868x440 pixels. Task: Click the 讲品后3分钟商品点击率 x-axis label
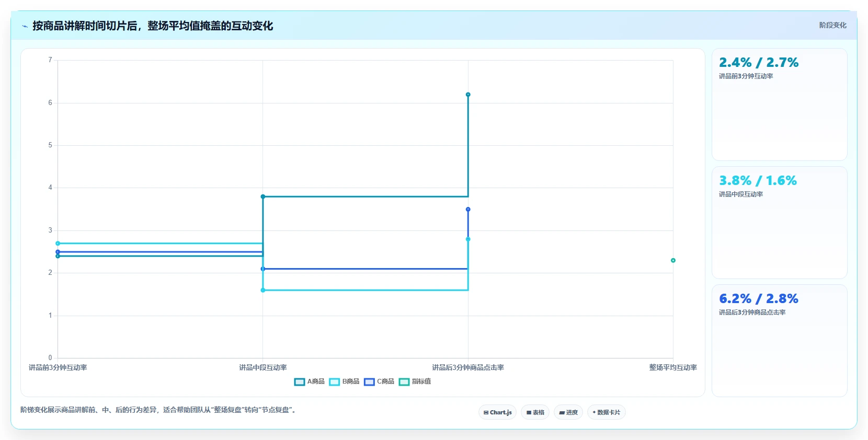468,368
